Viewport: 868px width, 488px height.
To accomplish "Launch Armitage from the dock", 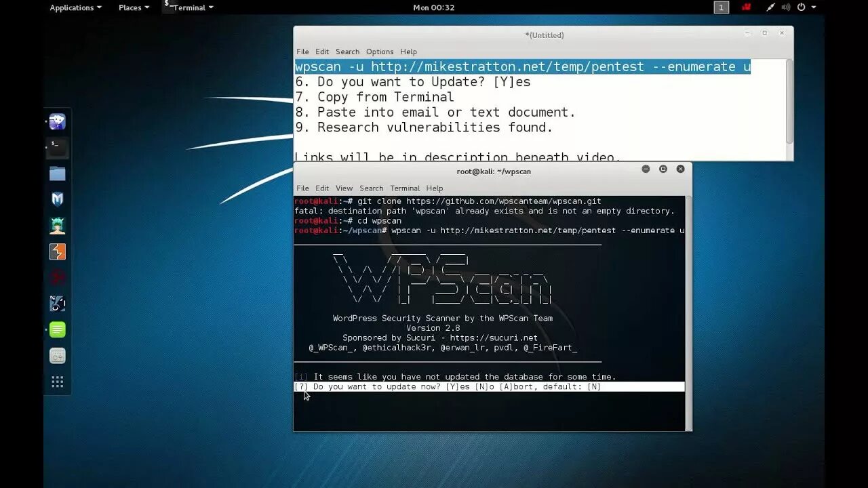I will 58,226.
